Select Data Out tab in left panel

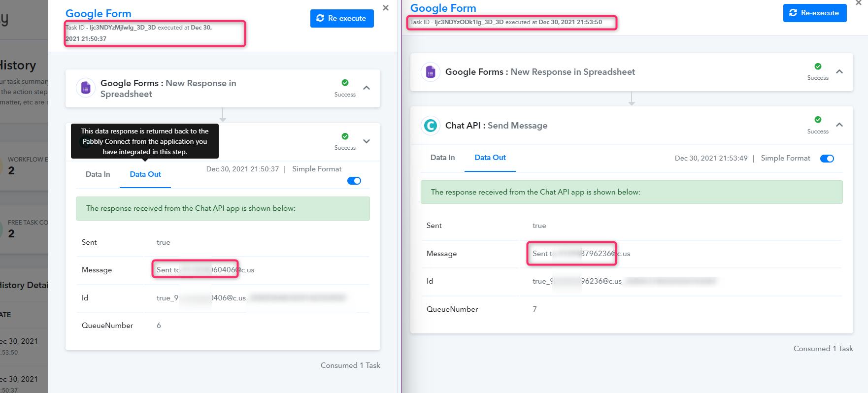point(145,174)
